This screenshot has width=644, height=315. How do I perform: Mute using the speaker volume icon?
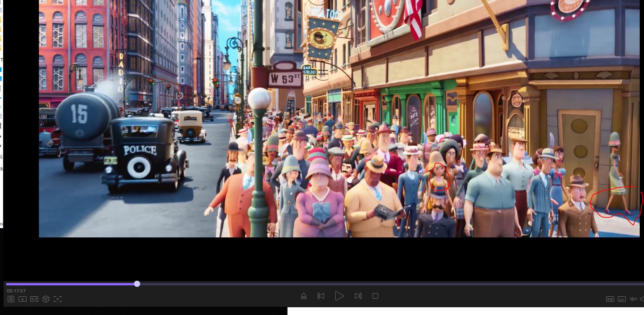point(642,299)
